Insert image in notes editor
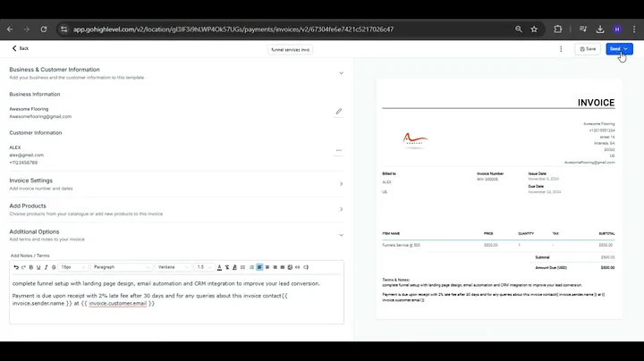This screenshot has height=361, width=644. [290, 267]
